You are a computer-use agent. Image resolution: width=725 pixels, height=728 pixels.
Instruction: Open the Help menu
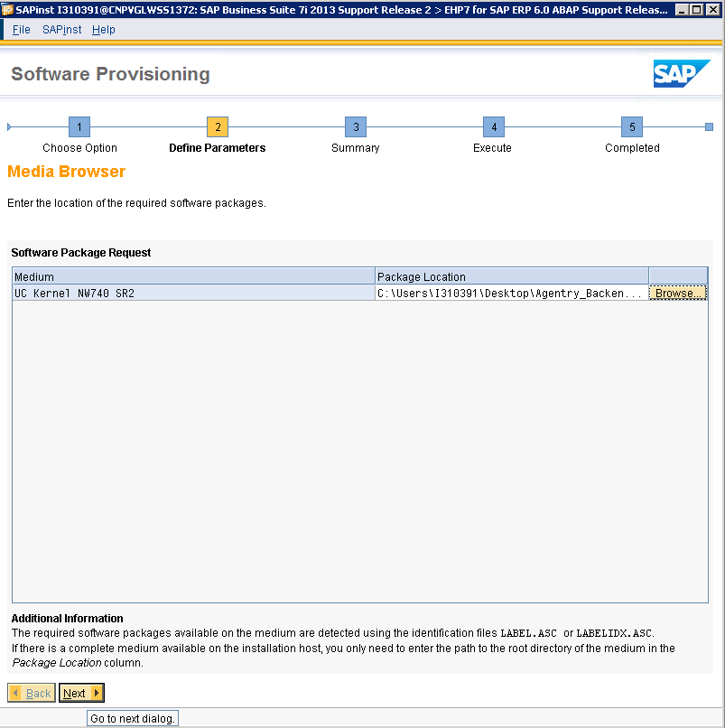coord(104,30)
